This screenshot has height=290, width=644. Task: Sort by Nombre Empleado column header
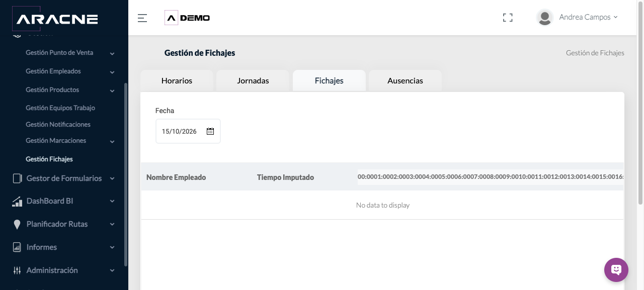click(x=176, y=177)
